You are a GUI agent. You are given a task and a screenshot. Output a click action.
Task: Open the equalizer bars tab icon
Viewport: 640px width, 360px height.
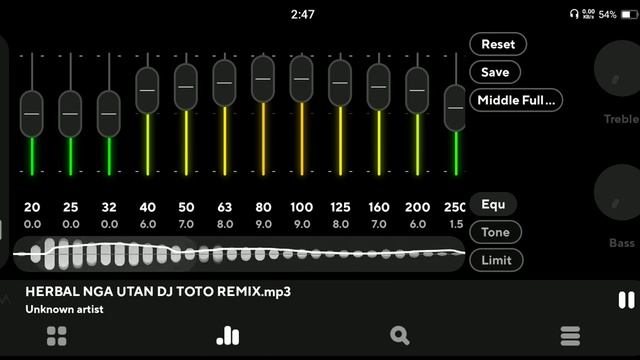[x=228, y=336]
